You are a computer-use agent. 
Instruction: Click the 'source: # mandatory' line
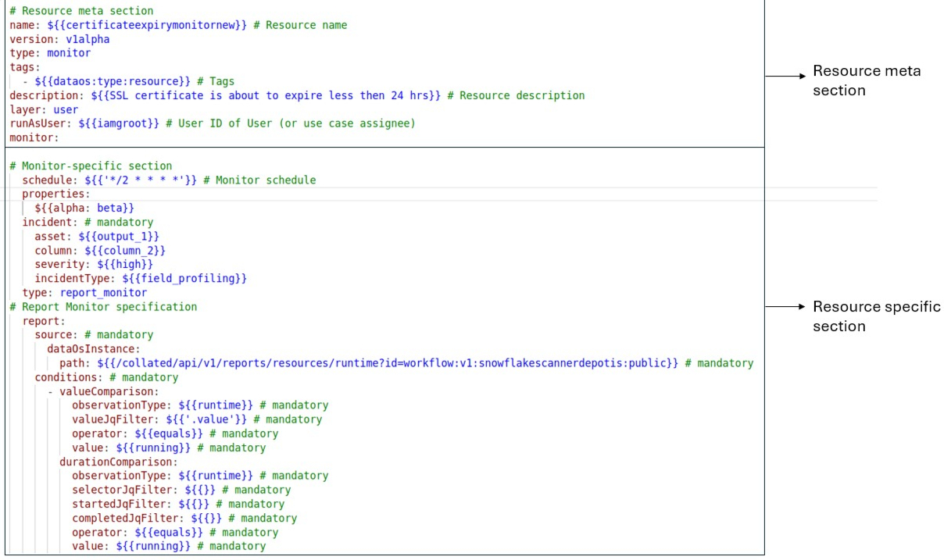coord(94,334)
